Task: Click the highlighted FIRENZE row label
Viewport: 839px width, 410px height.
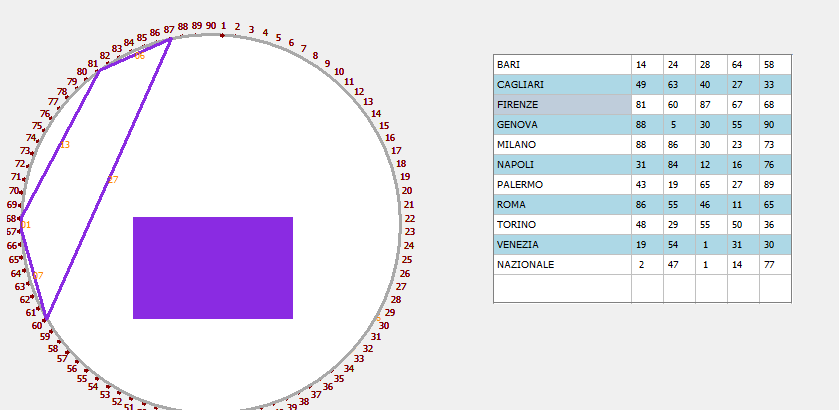Action: [562, 105]
